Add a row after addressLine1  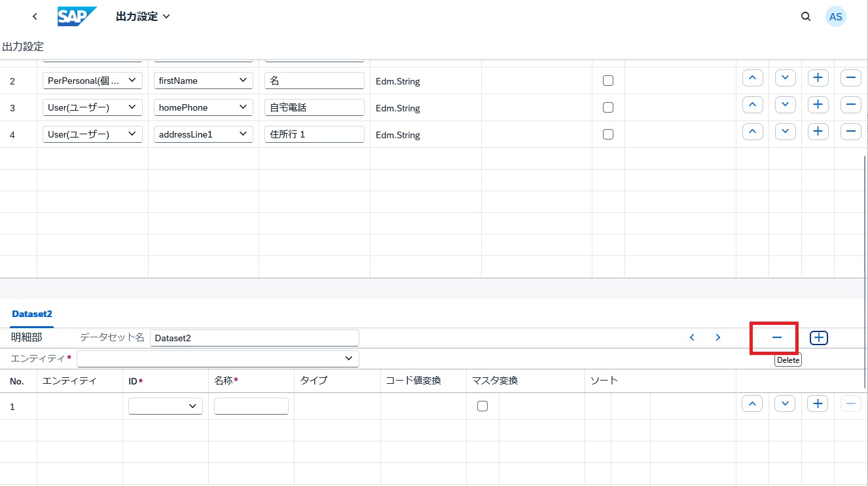click(x=818, y=132)
